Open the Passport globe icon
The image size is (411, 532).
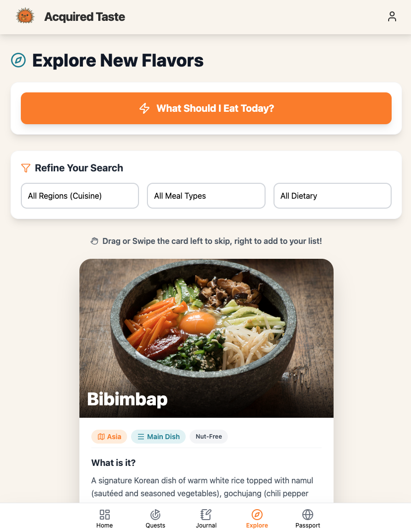pyautogui.click(x=307, y=515)
